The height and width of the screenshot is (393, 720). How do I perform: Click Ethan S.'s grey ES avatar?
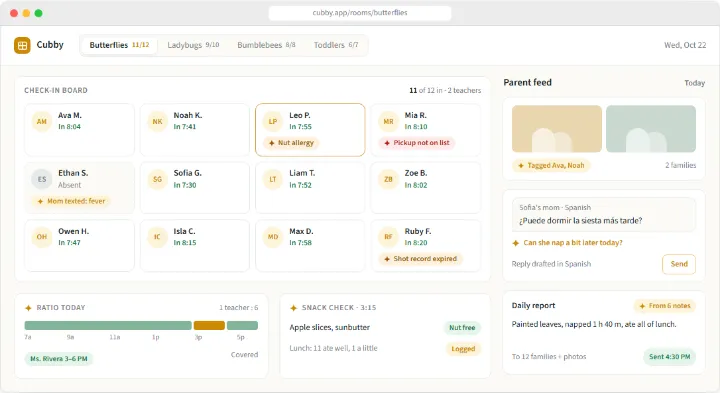click(42, 180)
